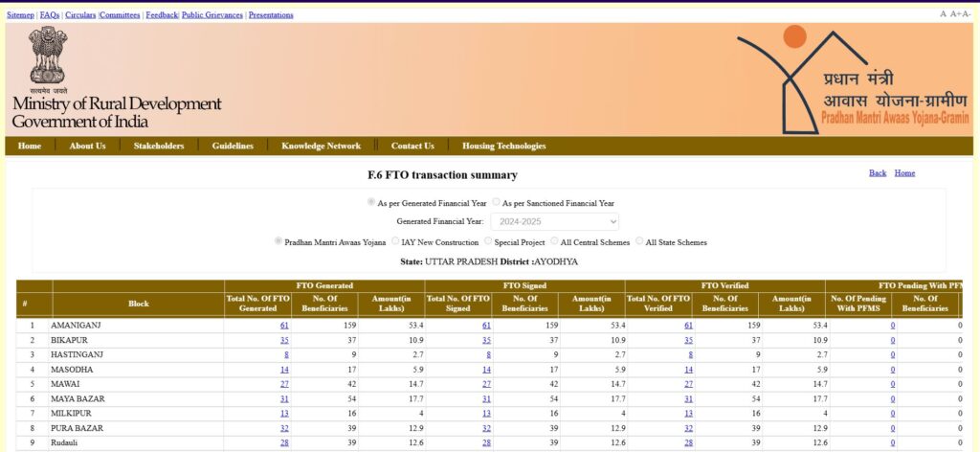The height and width of the screenshot is (452, 980).
Task: Select All State Schemes radio option
Action: click(639, 241)
